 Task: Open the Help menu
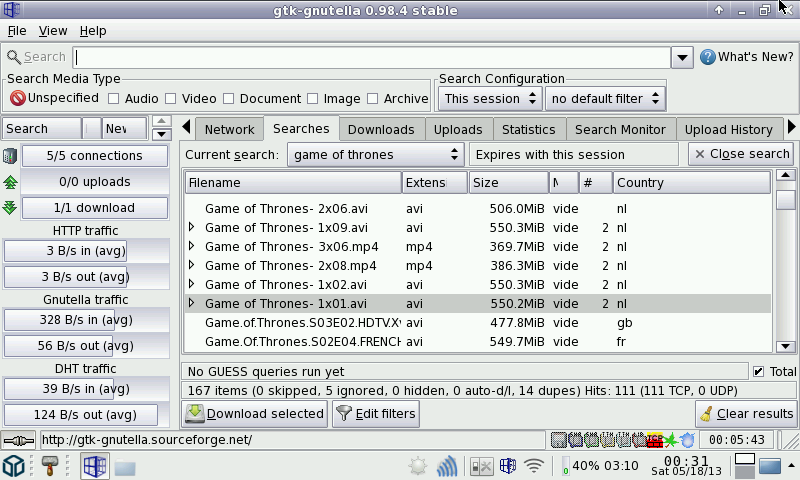tap(93, 31)
